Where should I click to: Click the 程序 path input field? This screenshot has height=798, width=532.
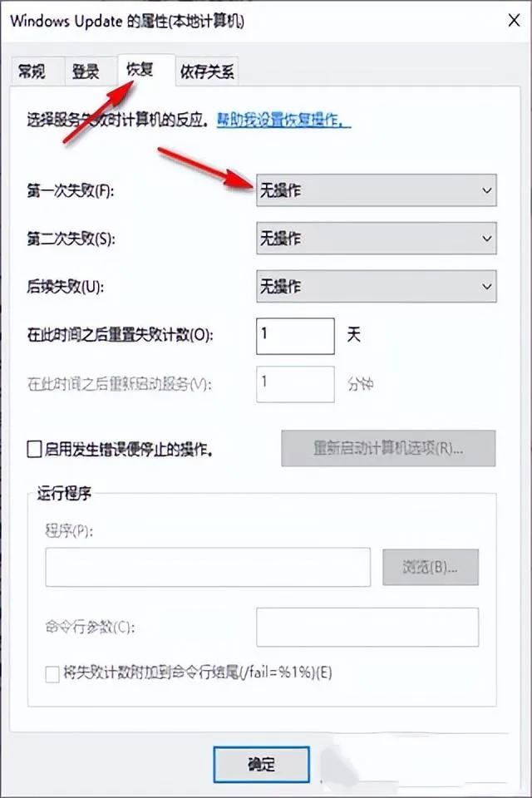208,568
